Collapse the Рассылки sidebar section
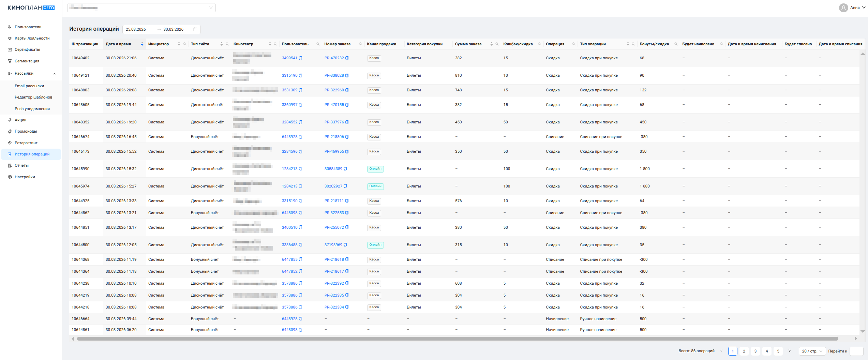This screenshot has width=868, height=360. [54, 74]
